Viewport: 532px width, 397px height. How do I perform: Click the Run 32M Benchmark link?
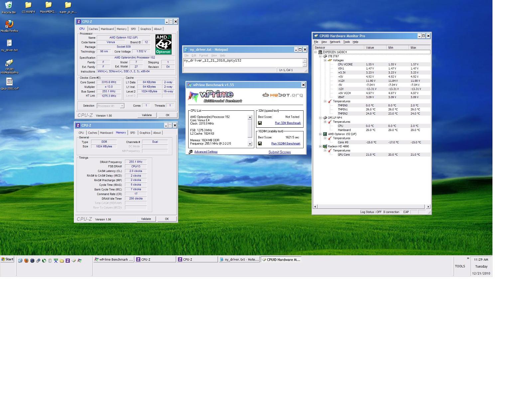coord(288,123)
